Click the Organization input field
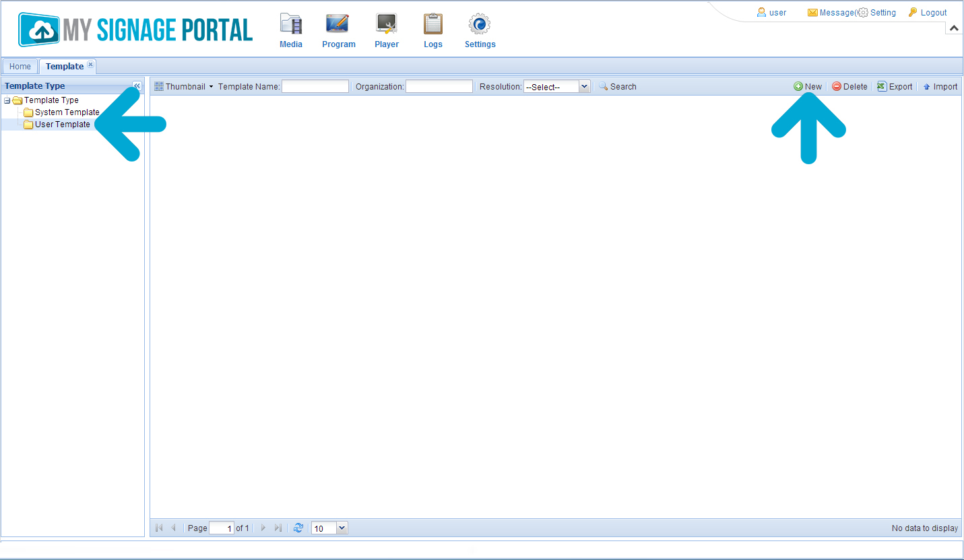The width and height of the screenshot is (964, 560). pos(439,86)
